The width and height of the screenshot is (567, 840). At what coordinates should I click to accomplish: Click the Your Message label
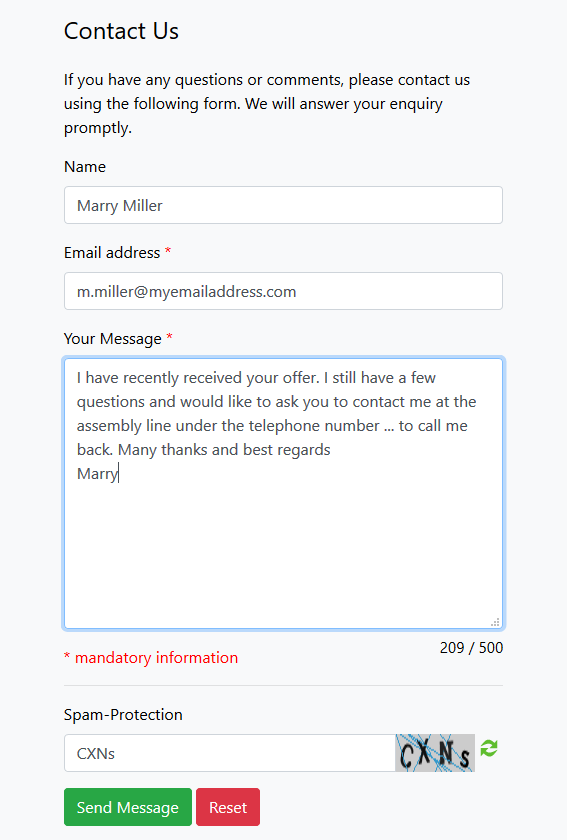pos(113,339)
